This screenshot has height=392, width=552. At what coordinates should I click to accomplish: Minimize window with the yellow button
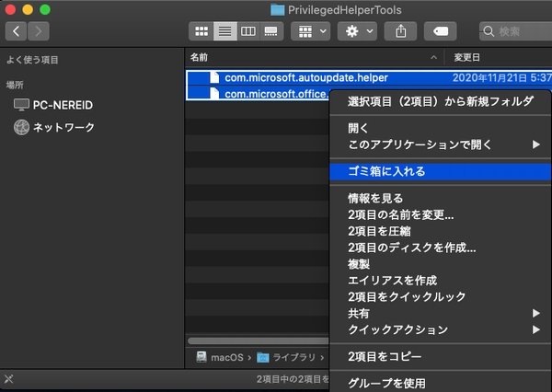pyautogui.click(x=28, y=9)
